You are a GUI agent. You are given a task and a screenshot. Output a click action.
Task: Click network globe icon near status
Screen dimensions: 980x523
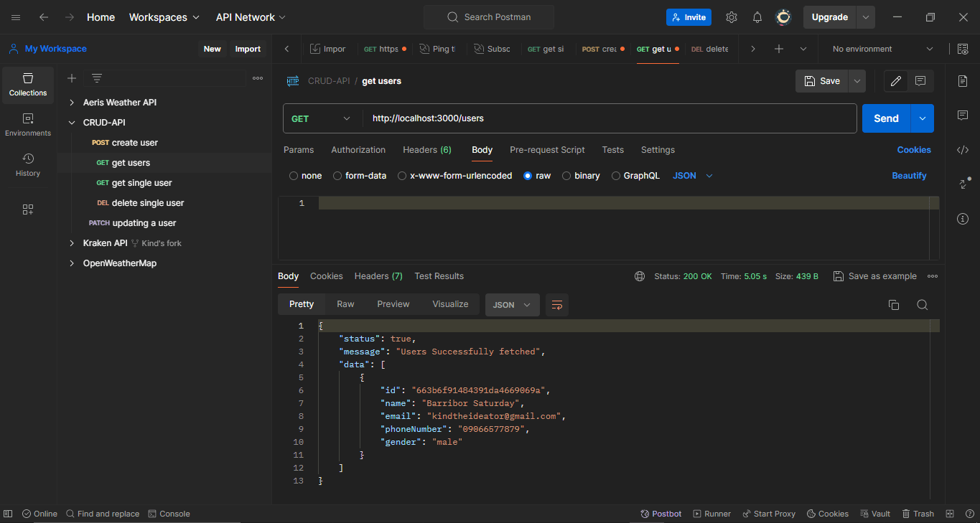tap(640, 276)
